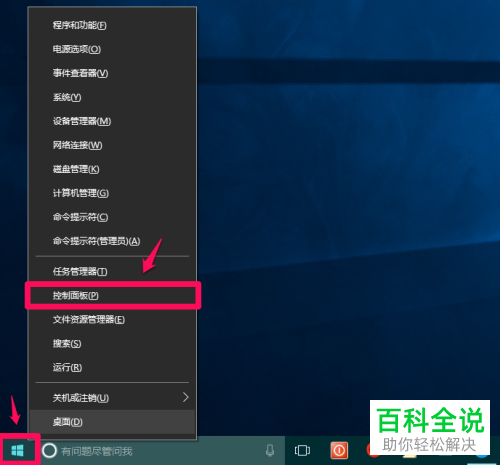Open 运行(R) dialog entry

[x=113, y=368]
